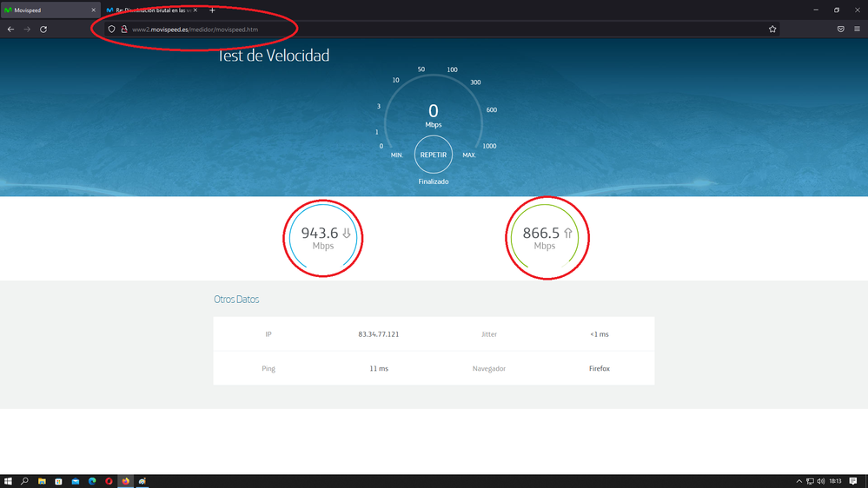Click the tracking protection shield icon

coord(112,29)
